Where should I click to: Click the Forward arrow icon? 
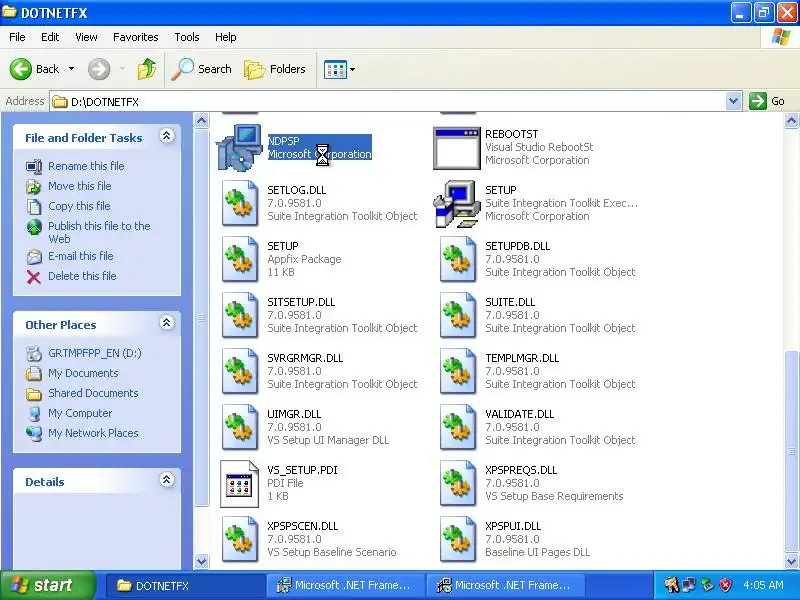pos(99,69)
